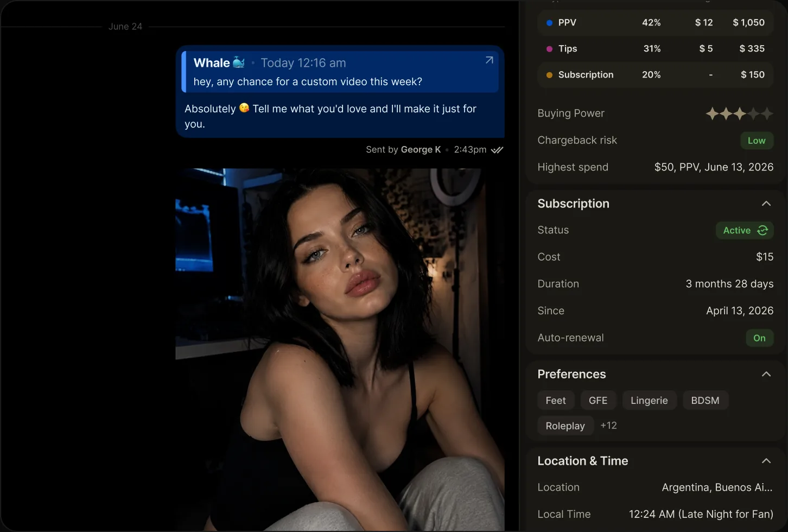Screen dimensions: 788x532
Task: Select the BDSM preference tag
Action: click(705, 401)
